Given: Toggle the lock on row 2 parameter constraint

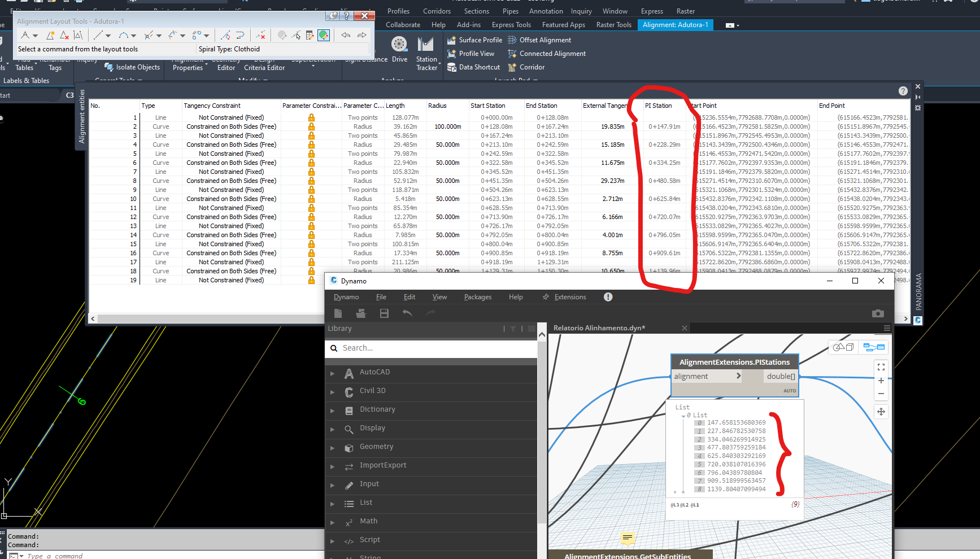Looking at the screenshot, I should click(x=311, y=127).
